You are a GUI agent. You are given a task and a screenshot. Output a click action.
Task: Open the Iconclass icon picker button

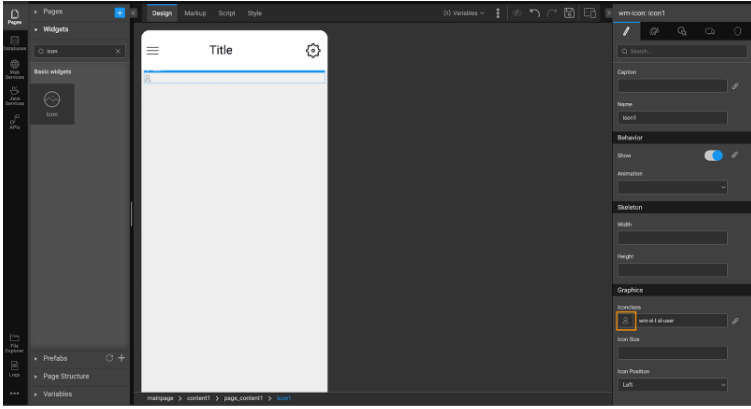tap(626, 321)
